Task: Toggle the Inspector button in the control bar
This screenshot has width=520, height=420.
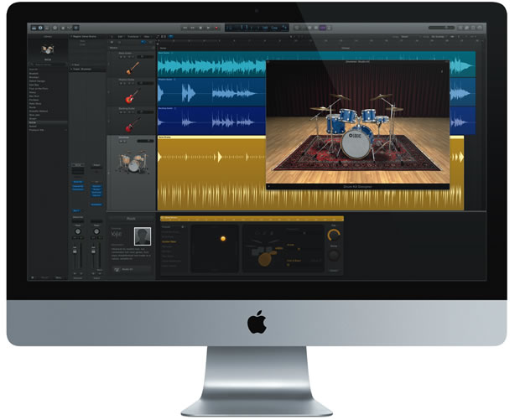Action: coord(40,28)
